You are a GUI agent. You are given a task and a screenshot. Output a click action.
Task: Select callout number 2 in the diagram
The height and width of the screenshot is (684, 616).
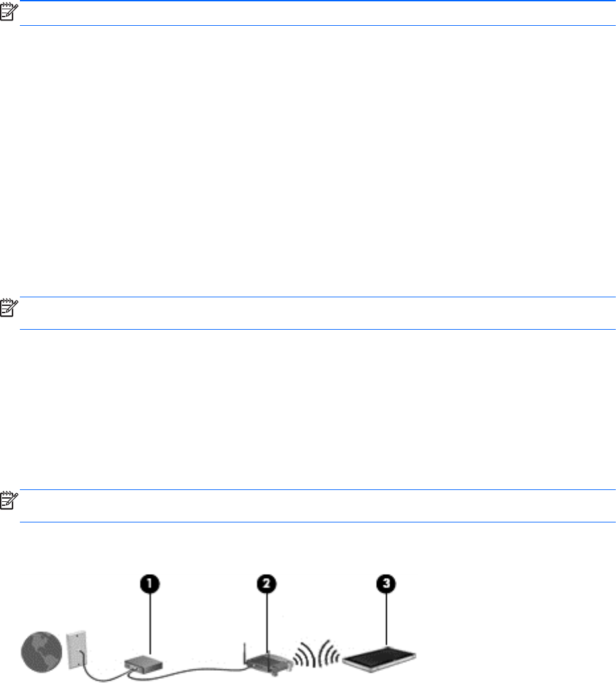click(x=266, y=583)
